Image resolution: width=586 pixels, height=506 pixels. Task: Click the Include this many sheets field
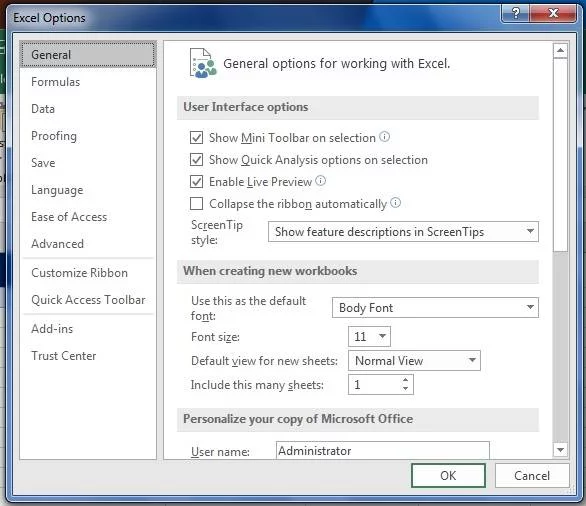click(x=380, y=385)
